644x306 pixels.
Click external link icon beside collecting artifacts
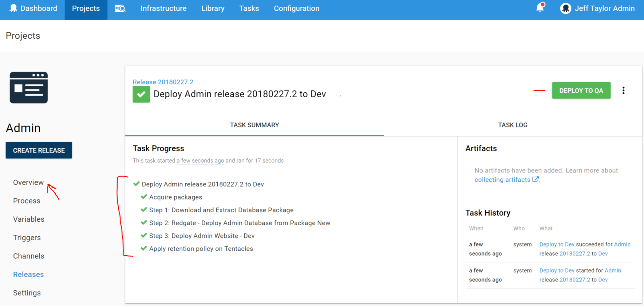click(x=535, y=179)
